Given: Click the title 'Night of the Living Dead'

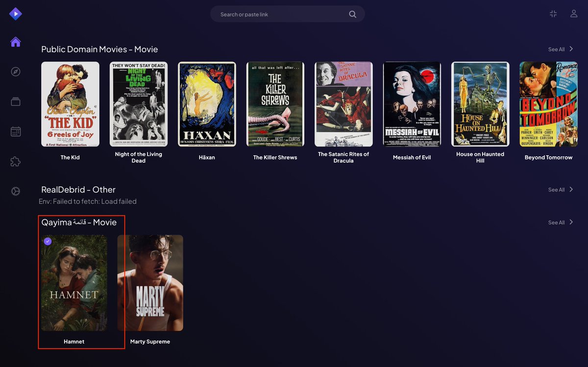Looking at the screenshot, I should (x=139, y=157).
